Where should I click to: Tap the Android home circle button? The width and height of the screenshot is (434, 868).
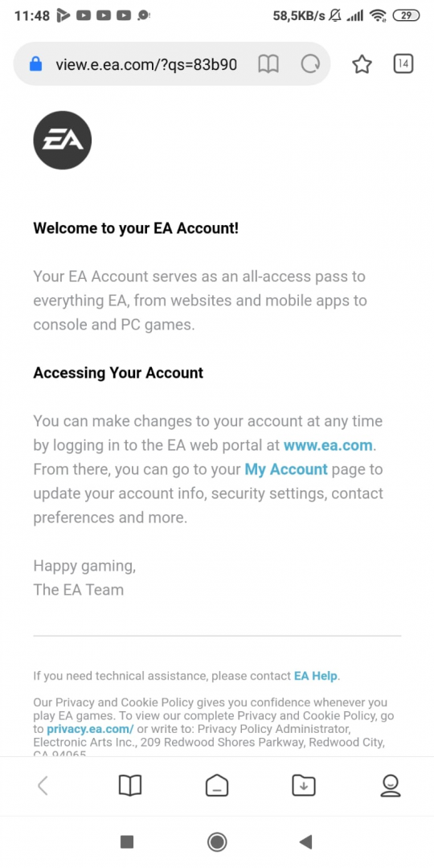coord(217,842)
